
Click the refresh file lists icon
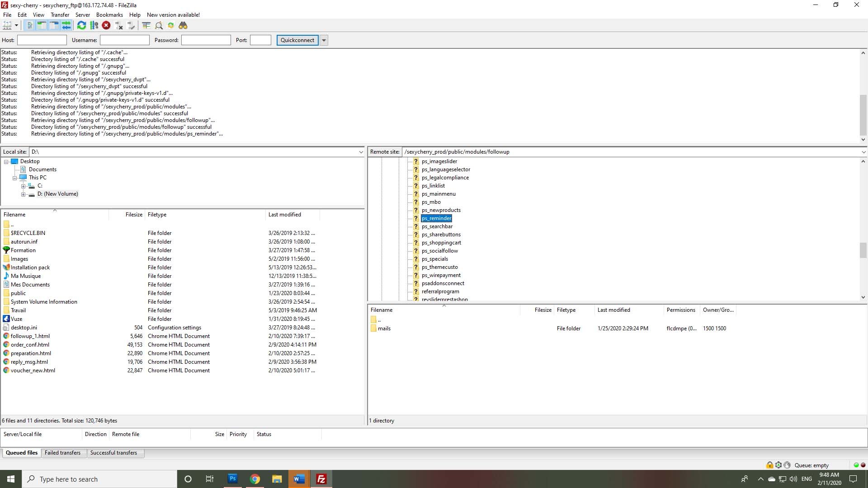tap(81, 26)
